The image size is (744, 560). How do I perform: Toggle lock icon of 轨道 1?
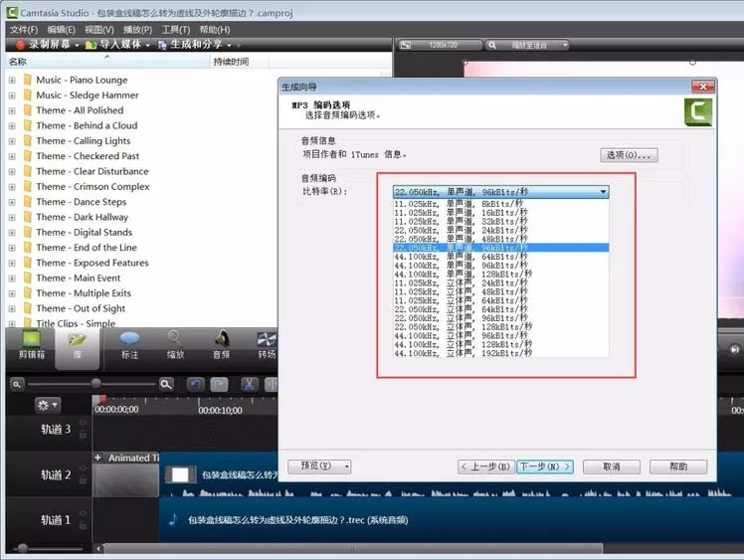[83, 524]
